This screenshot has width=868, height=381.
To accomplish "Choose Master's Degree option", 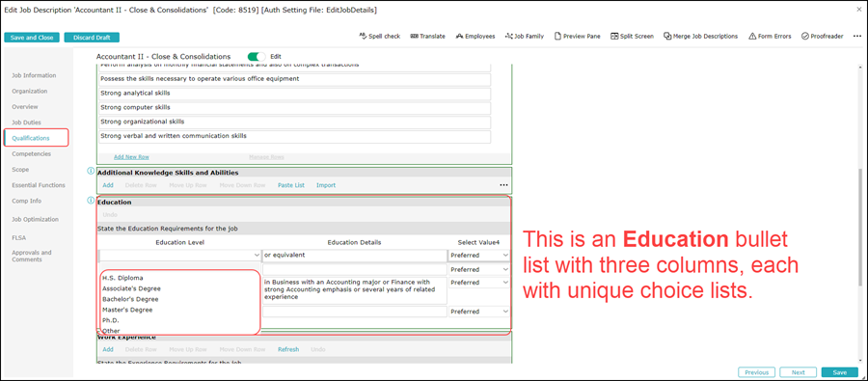I will [x=127, y=310].
